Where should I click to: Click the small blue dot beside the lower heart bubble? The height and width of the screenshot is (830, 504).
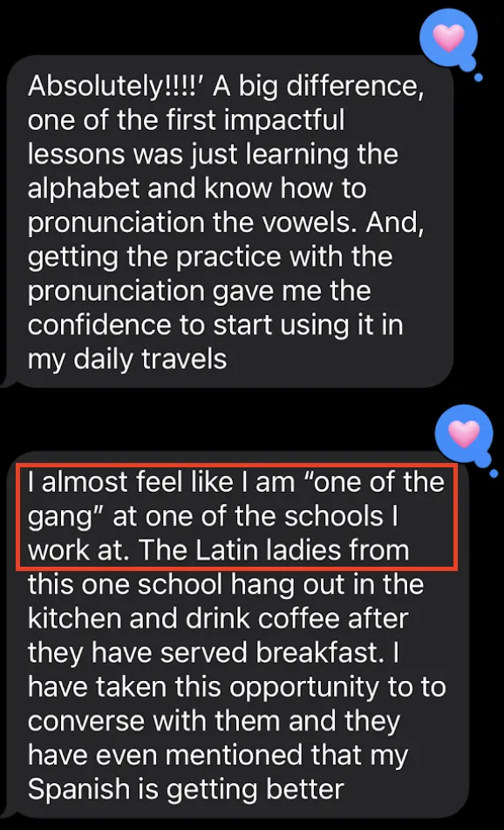(494, 473)
